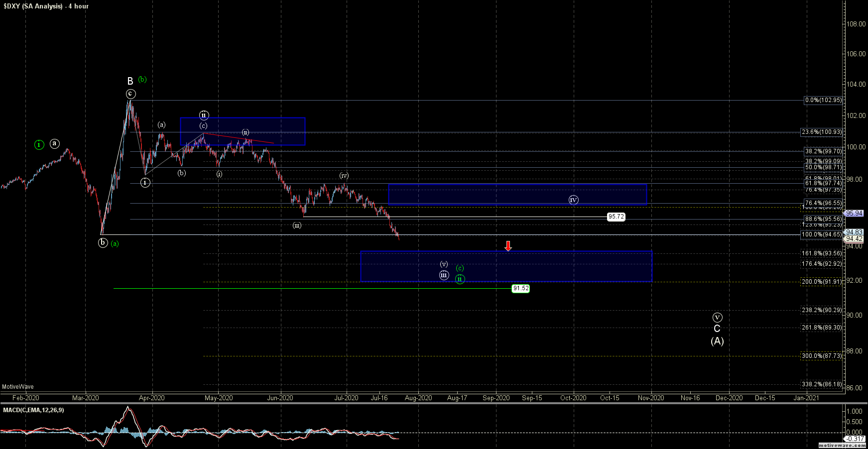868x449 pixels.
Task: Select the 161.8%(93.56) extension label
Action: point(822,253)
